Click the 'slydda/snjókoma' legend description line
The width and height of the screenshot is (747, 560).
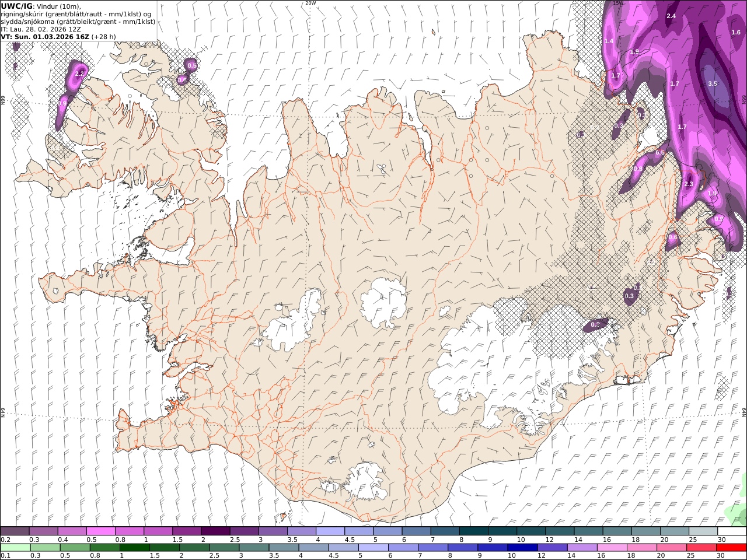coord(78,22)
